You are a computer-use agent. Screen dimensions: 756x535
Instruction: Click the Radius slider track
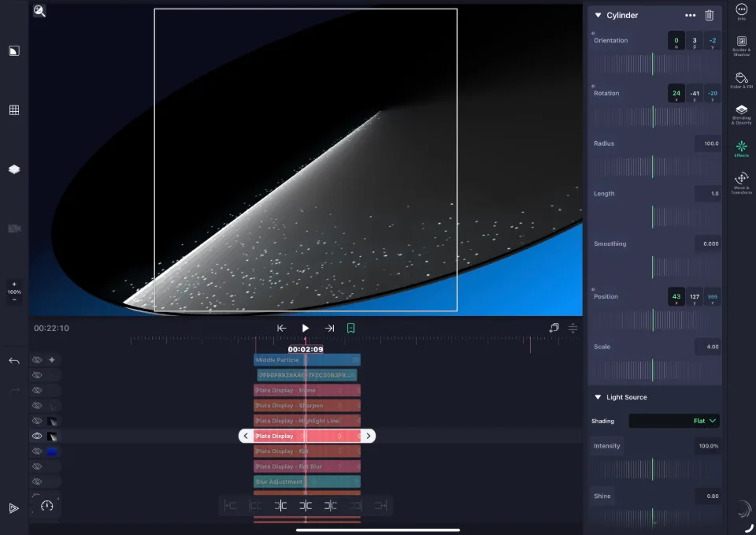(653, 166)
